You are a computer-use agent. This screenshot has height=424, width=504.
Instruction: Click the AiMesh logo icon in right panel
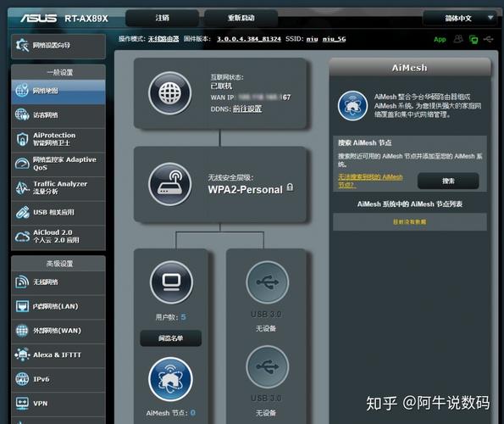tap(352, 105)
